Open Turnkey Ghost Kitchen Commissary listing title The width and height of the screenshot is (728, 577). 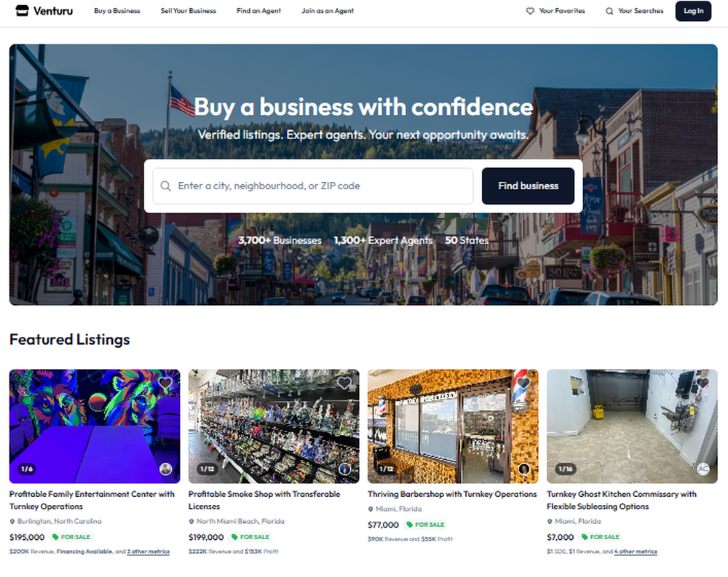[622, 500]
